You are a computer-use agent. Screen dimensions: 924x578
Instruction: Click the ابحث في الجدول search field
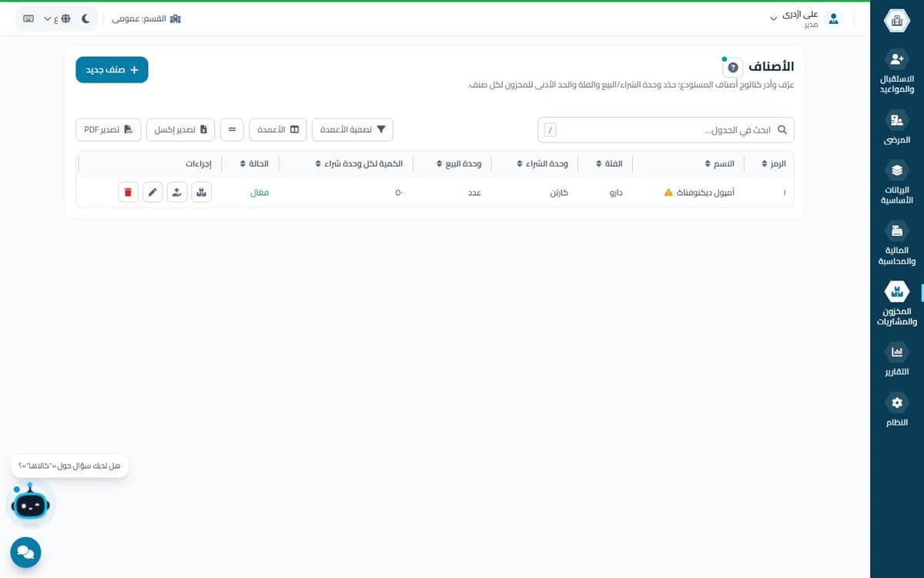tap(665, 129)
